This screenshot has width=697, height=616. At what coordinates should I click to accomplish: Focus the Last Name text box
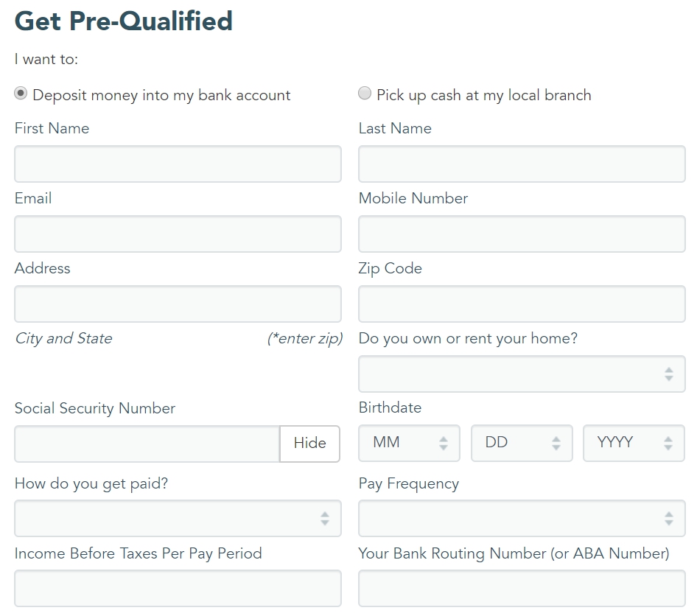click(522, 164)
